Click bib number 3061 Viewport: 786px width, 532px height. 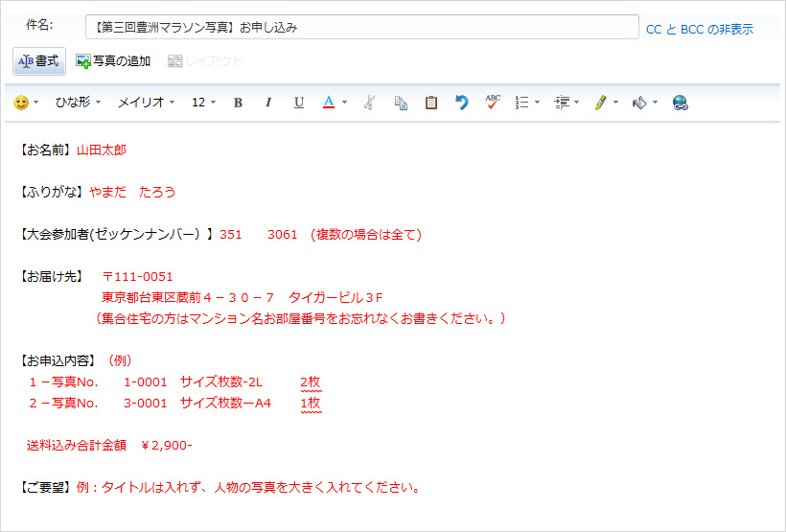pos(282,234)
